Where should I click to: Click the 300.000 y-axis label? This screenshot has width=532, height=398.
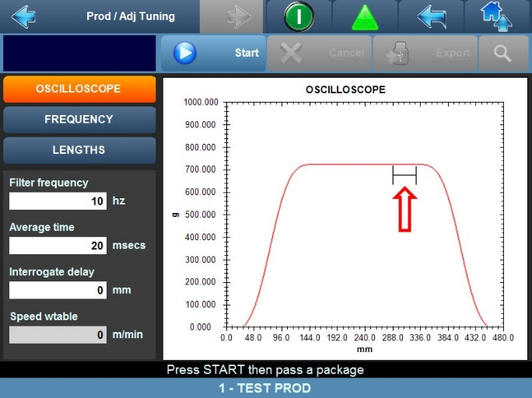click(200, 260)
